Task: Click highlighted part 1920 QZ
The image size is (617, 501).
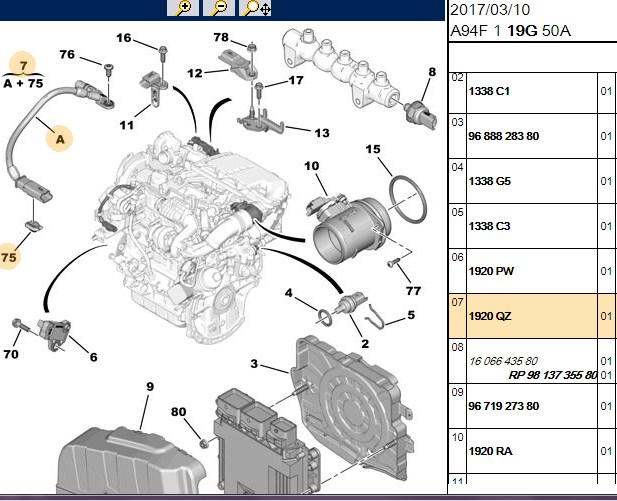Action: tap(490, 316)
